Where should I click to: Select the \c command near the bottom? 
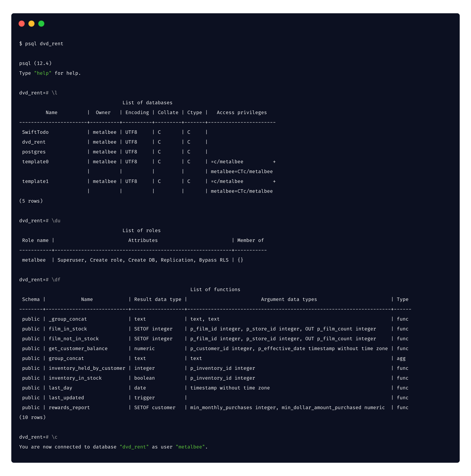[55, 437]
